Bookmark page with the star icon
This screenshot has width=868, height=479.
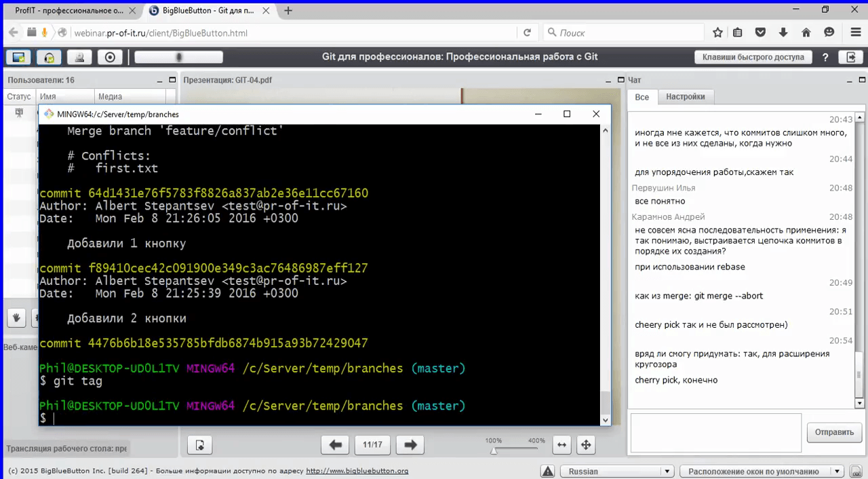pos(717,33)
